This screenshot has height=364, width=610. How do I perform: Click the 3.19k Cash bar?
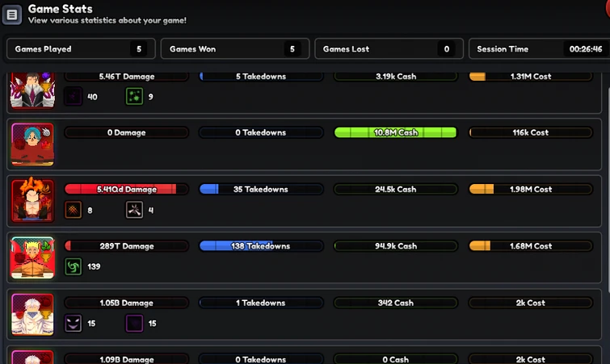[x=396, y=77]
